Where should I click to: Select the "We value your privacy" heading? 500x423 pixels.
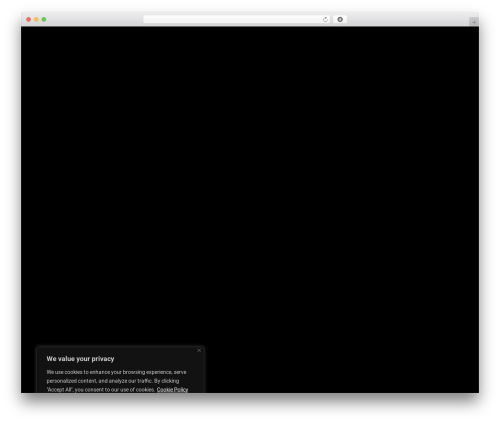[80, 359]
